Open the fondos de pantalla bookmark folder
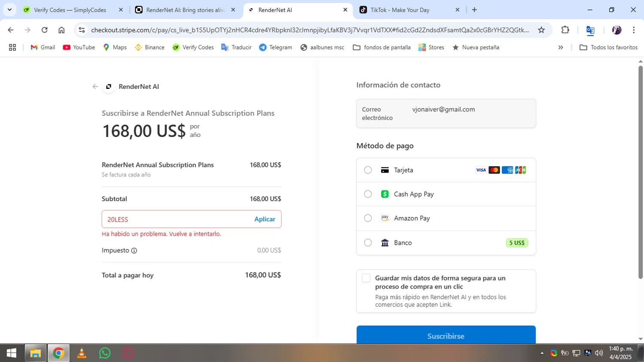The image size is (644, 362). click(x=382, y=47)
